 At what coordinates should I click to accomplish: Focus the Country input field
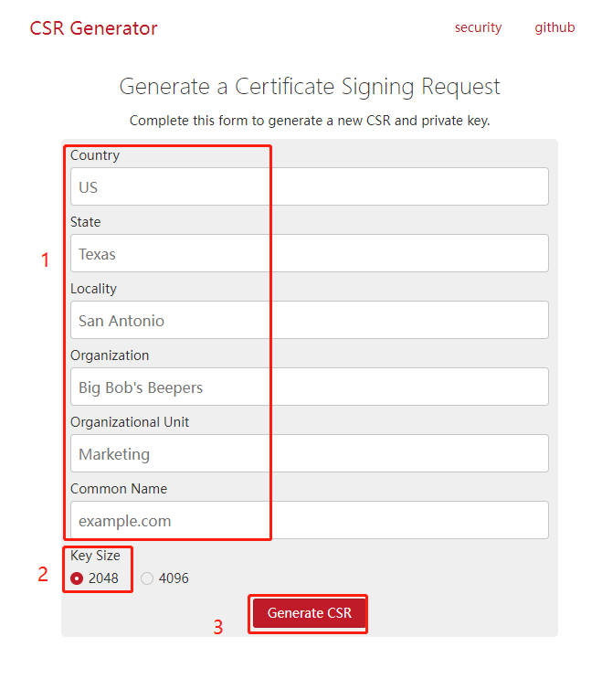click(x=309, y=186)
